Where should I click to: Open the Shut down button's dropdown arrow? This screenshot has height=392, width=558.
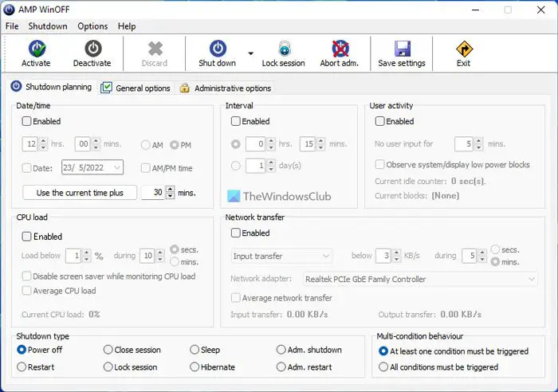pos(250,53)
